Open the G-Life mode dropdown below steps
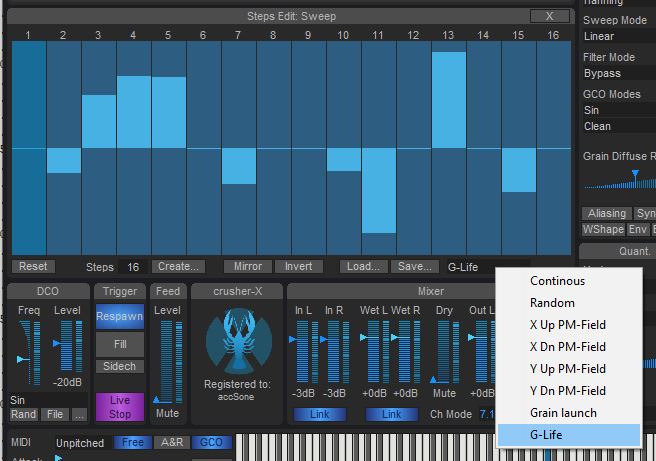 click(x=471, y=267)
